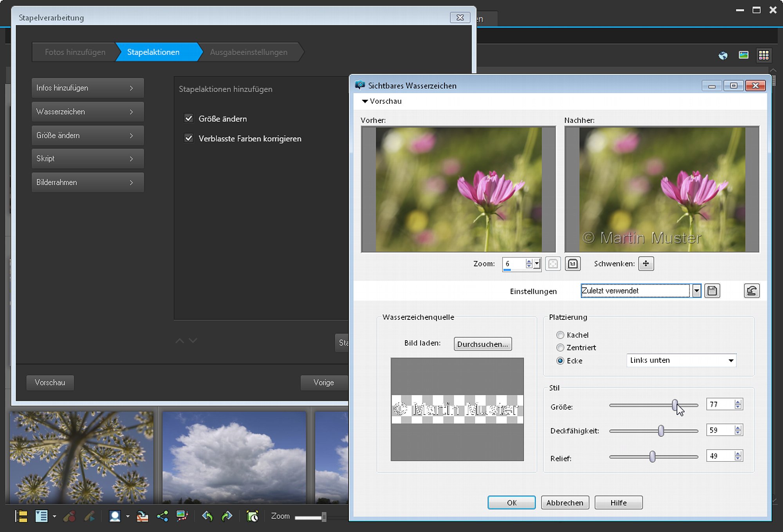
Task: Open the Wasserzeichen action menu entry
Action: click(88, 112)
